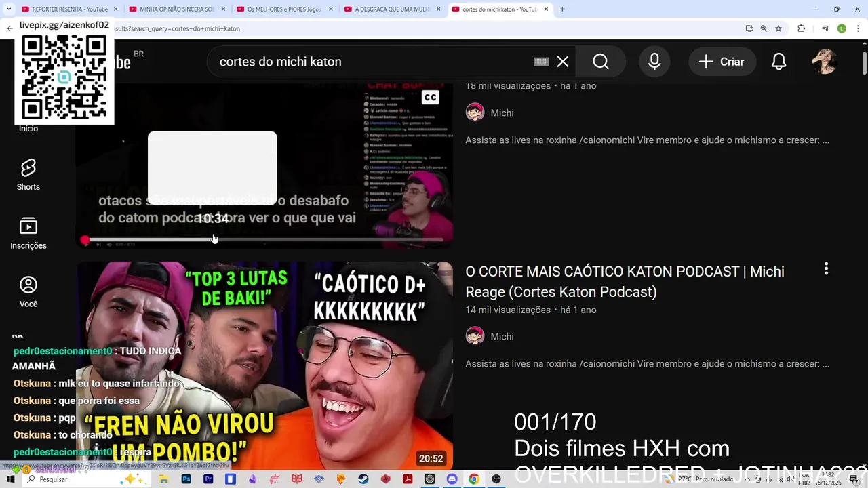The height and width of the screenshot is (488, 868).
Task: Open Steam from the taskbar
Action: pyautogui.click(x=363, y=479)
